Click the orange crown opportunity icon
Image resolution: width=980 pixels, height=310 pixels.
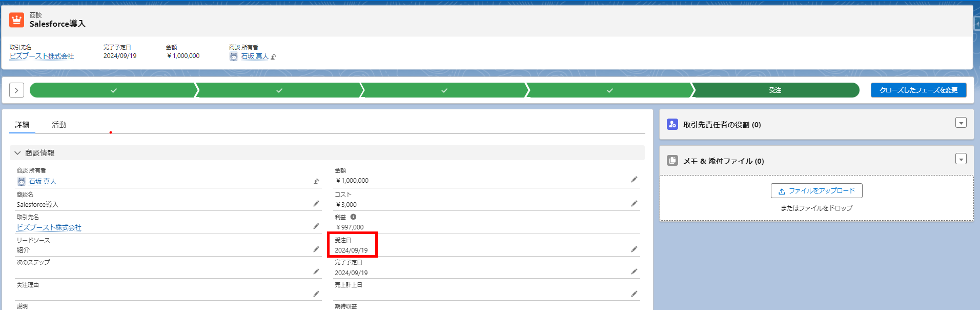coord(17,20)
